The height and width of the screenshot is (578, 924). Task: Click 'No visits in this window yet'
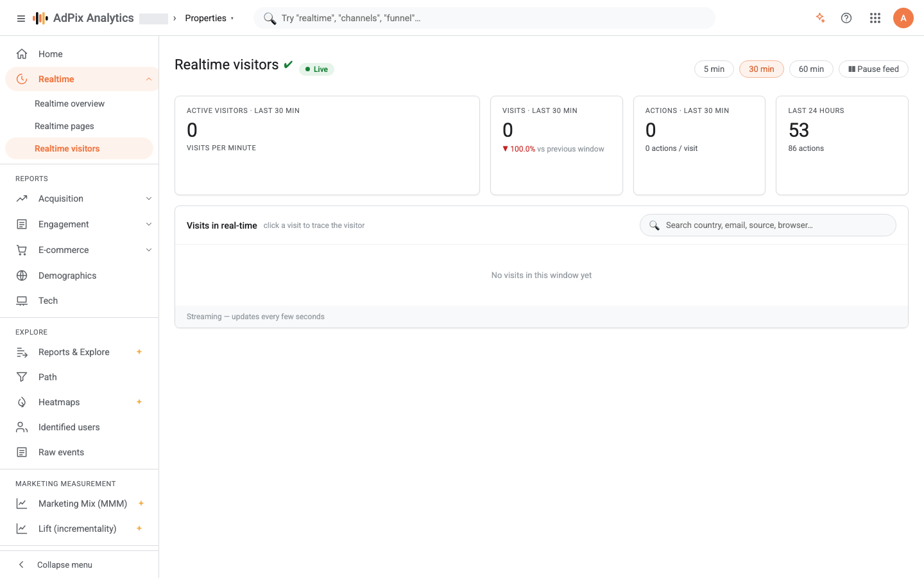coord(542,275)
